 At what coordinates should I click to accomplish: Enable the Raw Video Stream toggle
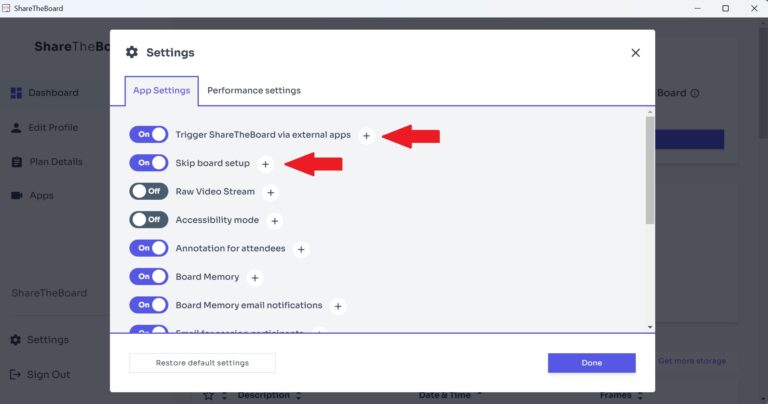tap(148, 191)
